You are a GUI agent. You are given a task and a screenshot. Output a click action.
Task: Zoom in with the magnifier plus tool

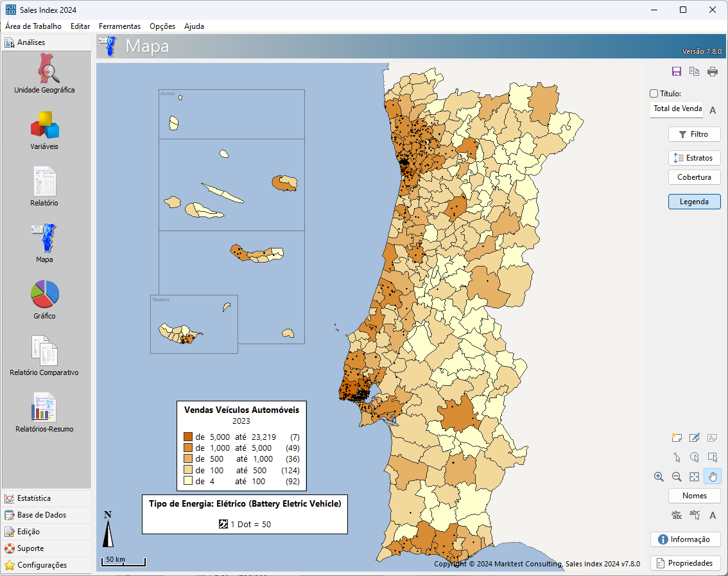(658, 476)
